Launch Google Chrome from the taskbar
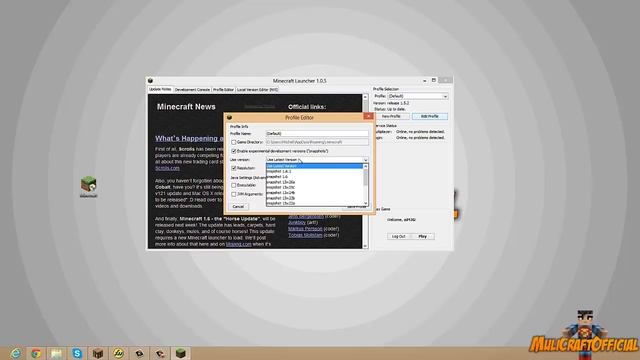The image size is (640, 360). click(x=36, y=353)
